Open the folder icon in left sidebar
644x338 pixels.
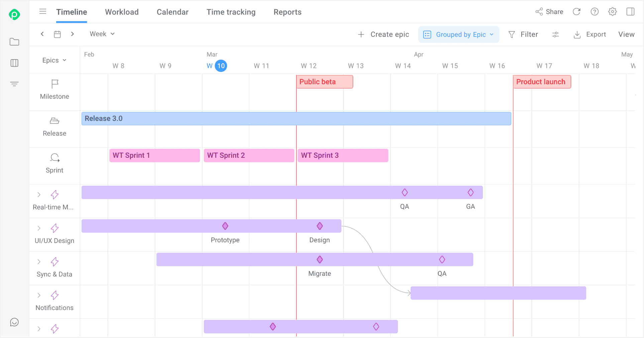(14, 42)
